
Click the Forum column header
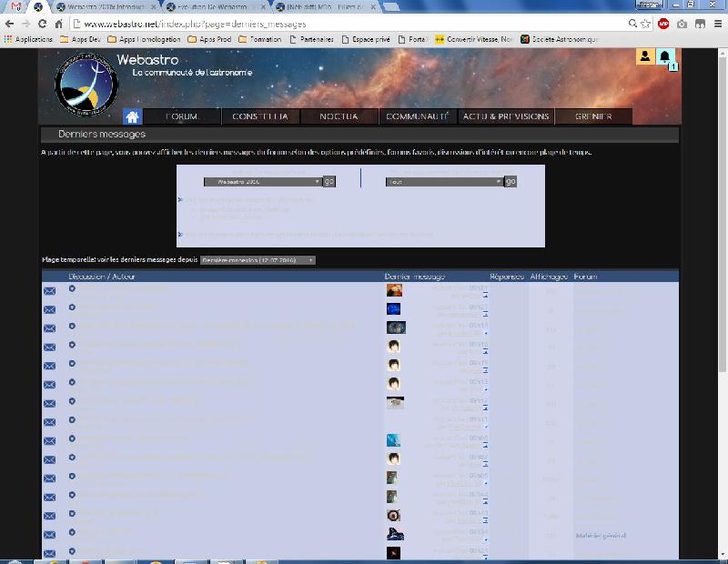[x=585, y=277]
